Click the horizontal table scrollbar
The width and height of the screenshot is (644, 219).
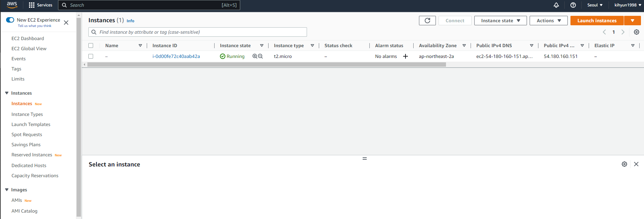[x=267, y=64]
